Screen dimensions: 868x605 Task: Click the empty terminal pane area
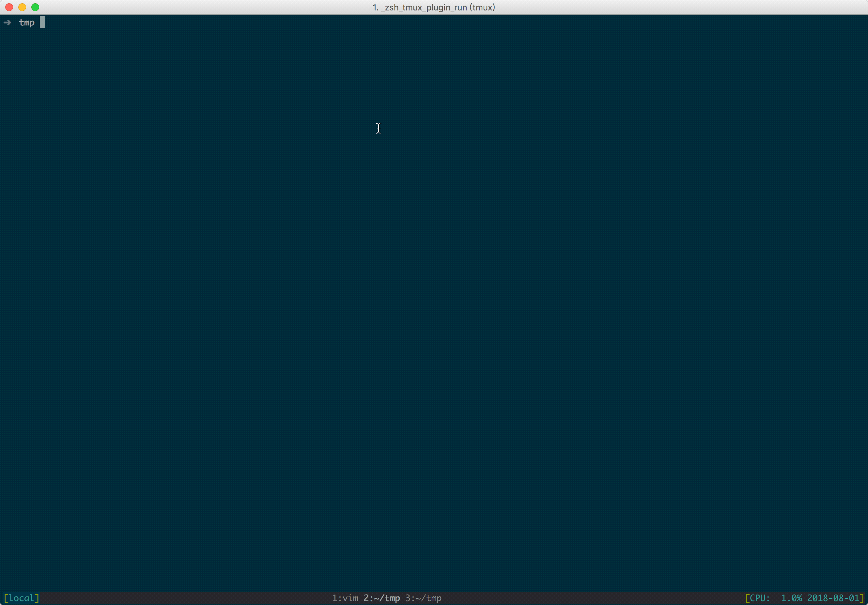(434, 302)
